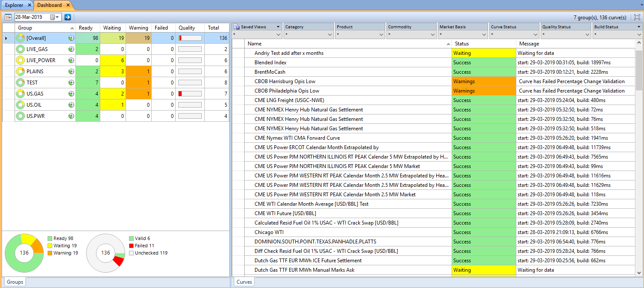Click the blue arrow go button
Viewport: 644px width, 288px height.
pos(68,17)
